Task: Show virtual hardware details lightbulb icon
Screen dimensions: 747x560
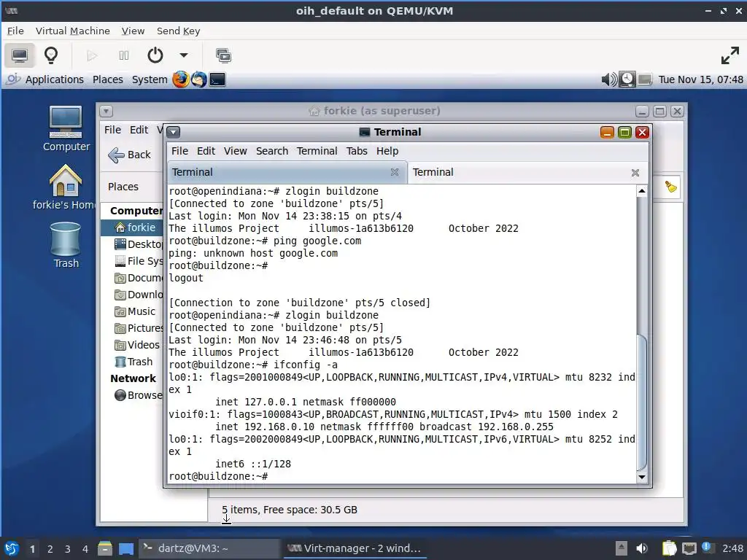Action: coord(51,55)
